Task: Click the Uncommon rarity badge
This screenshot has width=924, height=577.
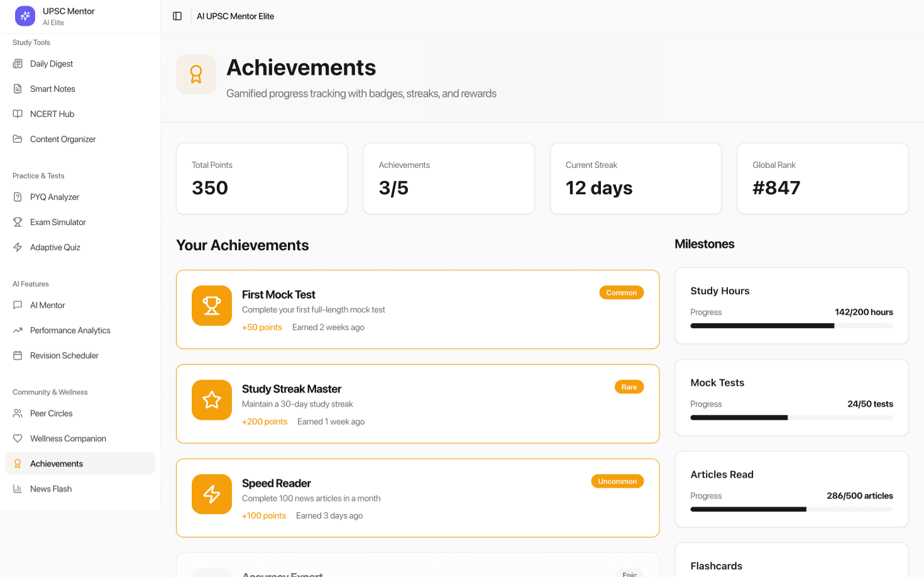Action: pos(617,481)
